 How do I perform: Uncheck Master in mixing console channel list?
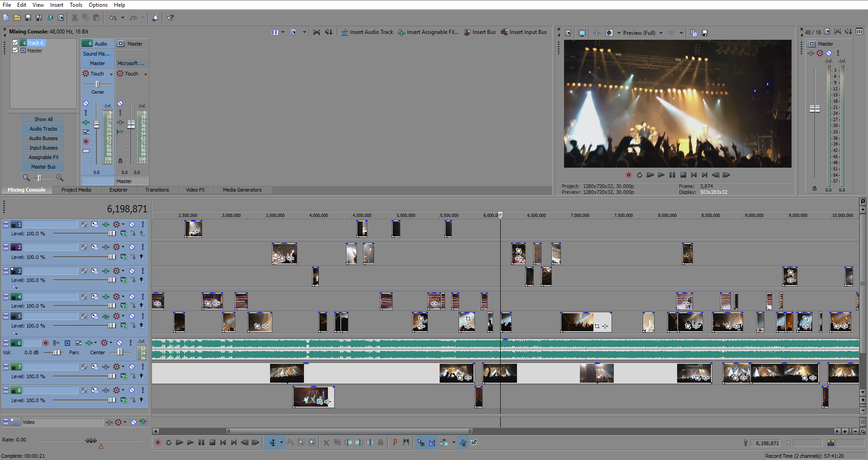click(x=15, y=50)
